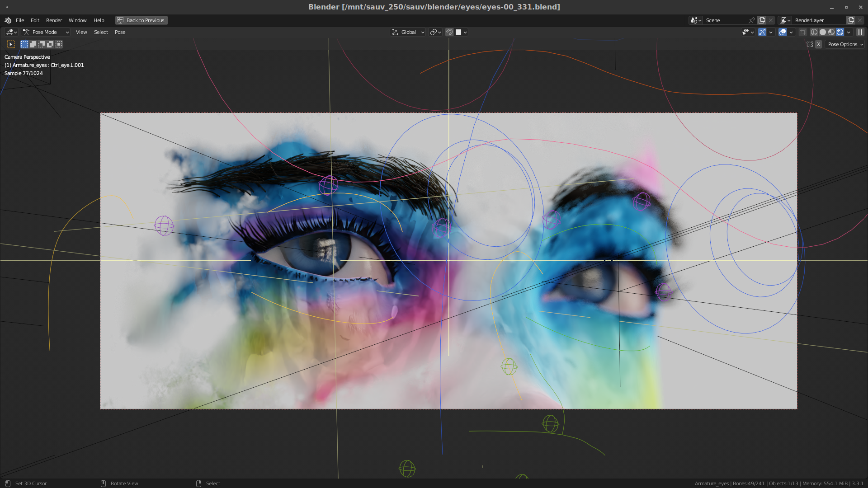
Task: Click the Select hint in status bar
Action: (x=213, y=483)
